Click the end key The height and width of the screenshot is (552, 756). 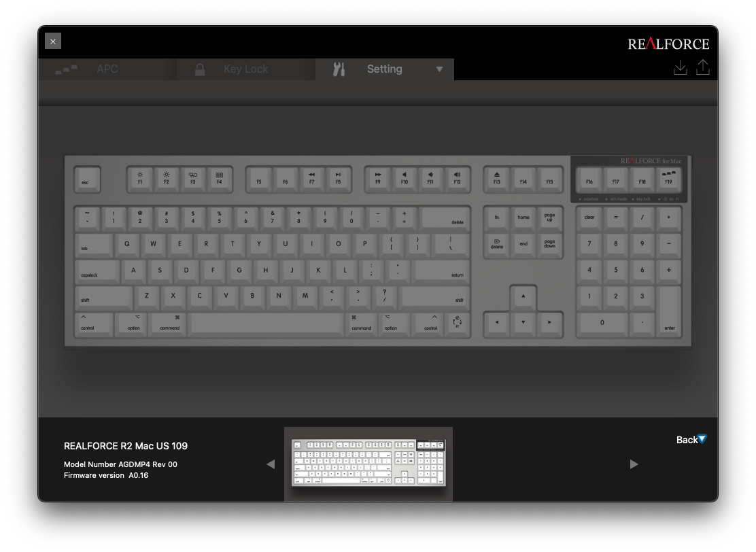tap(523, 244)
